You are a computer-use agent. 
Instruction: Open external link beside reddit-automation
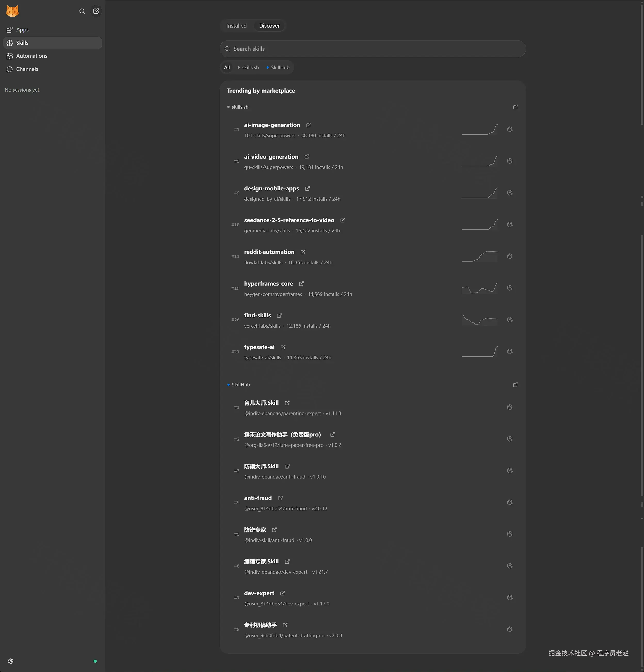click(303, 252)
